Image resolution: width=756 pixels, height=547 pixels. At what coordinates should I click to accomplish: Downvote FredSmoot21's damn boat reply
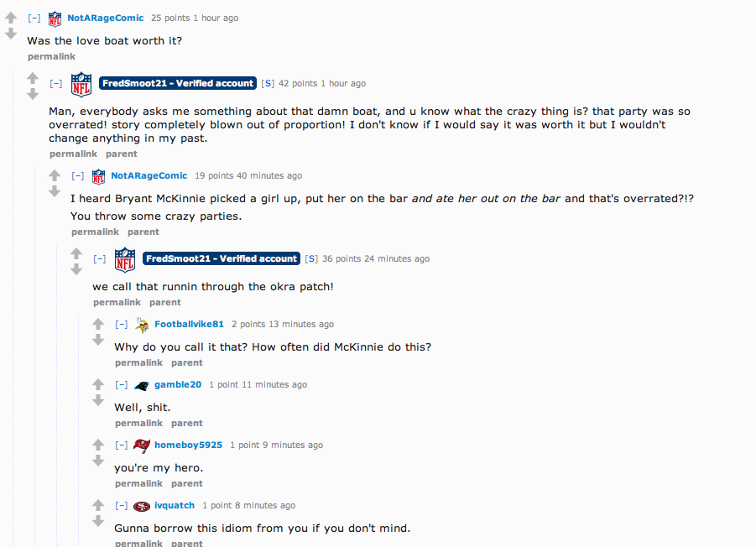pyautogui.click(x=33, y=94)
